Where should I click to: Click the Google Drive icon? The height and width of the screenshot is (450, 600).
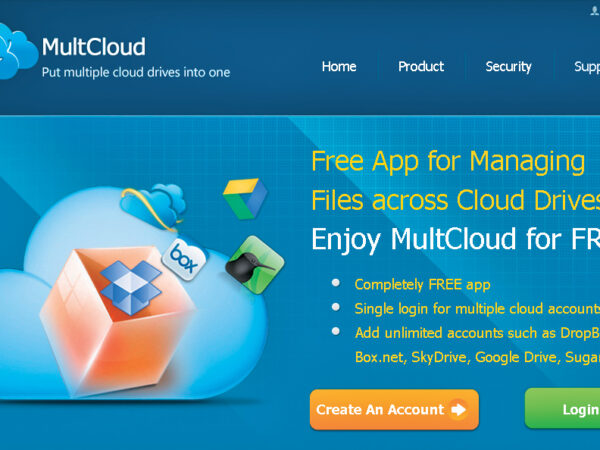tap(245, 199)
